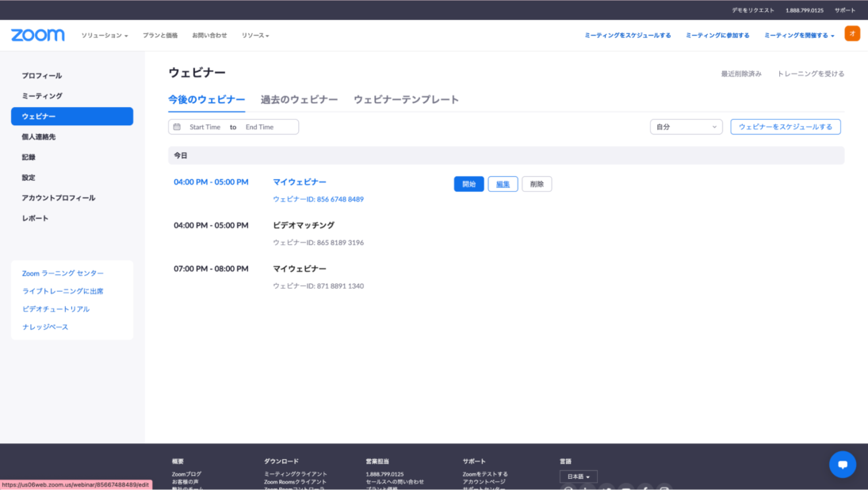Image resolution: width=868 pixels, height=490 pixels.
Task: Open the トレーニングを受ける link
Action: (811, 74)
